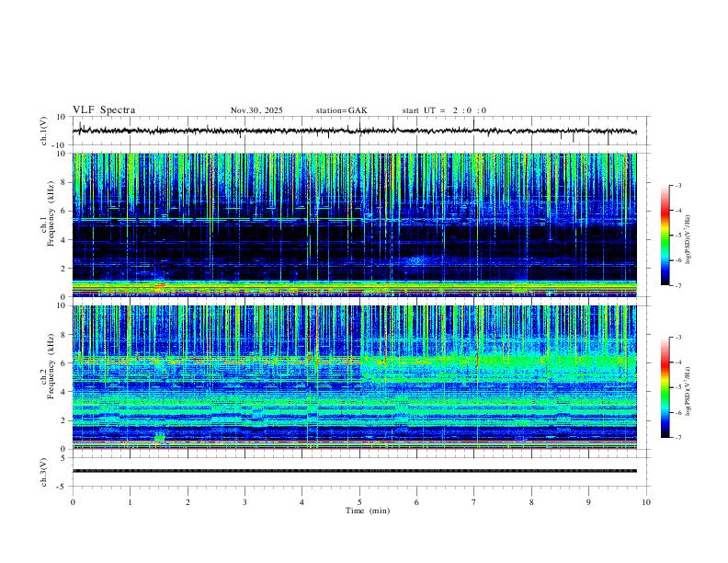The width and height of the screenshot is (728, 563).
Task: Click the 'VLF Spectra' title text
Action: coord(104,110)
